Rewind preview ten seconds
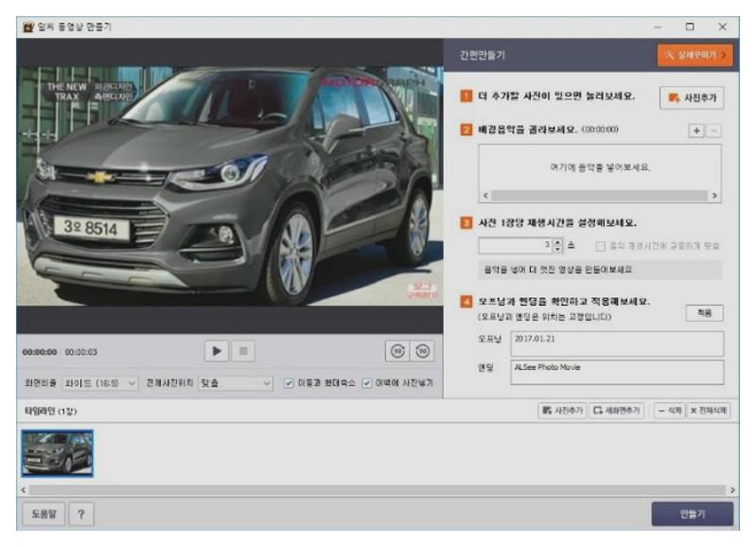 397,351
